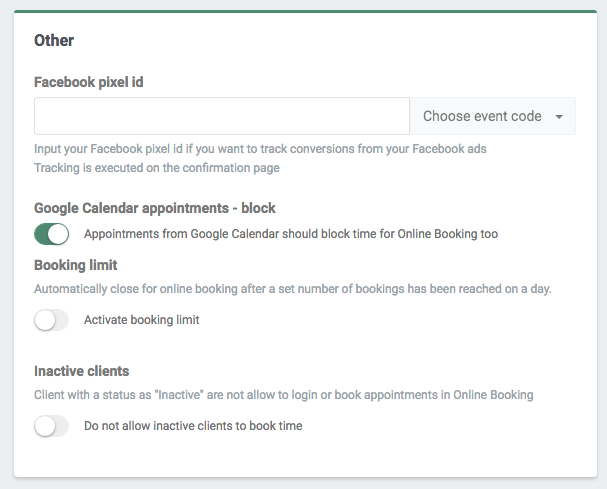This screenshot has height=489, width=607.
Task: Disable the Google Calendar block toggle
Action: [x=51, y=234]
